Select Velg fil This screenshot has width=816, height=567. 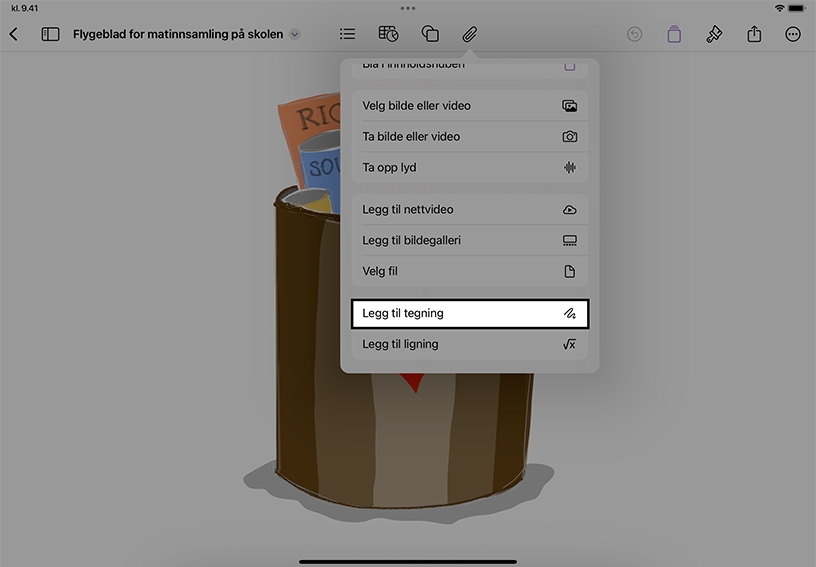470,271
